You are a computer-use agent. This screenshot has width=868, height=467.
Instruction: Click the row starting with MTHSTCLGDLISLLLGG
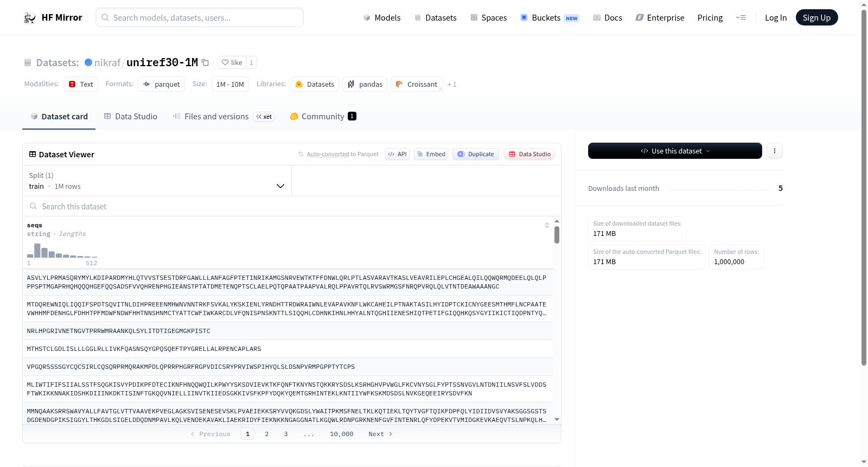point(288,349)
